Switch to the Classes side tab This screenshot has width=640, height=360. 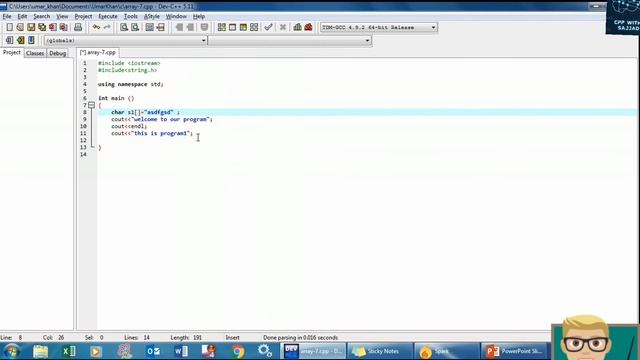[x=35, y=53]
